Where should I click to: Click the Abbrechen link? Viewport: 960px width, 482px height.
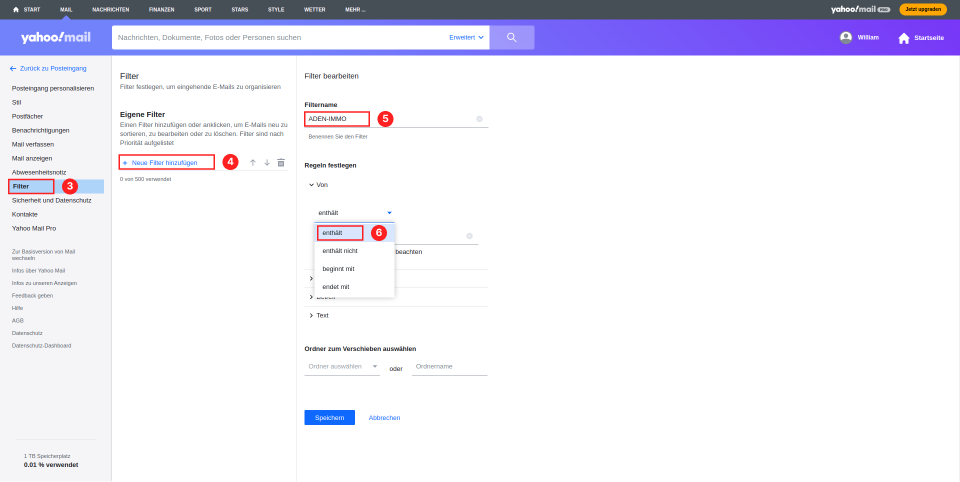click(x=384, y=418)
